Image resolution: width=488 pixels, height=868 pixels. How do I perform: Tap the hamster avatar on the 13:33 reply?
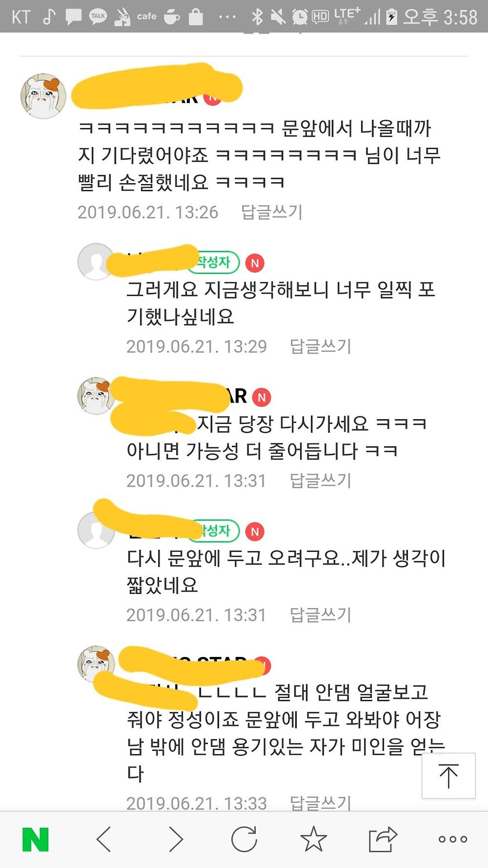[96, 664]
